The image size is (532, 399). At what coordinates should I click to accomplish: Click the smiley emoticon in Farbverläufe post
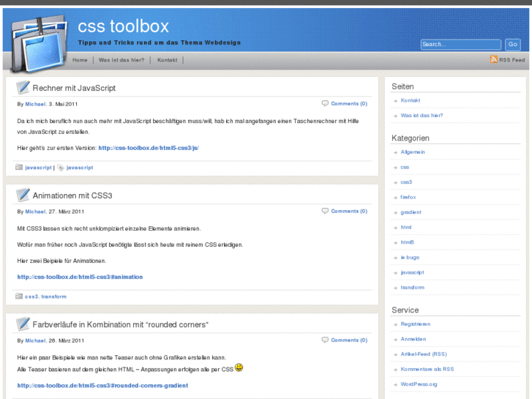(x=239, y=368)
